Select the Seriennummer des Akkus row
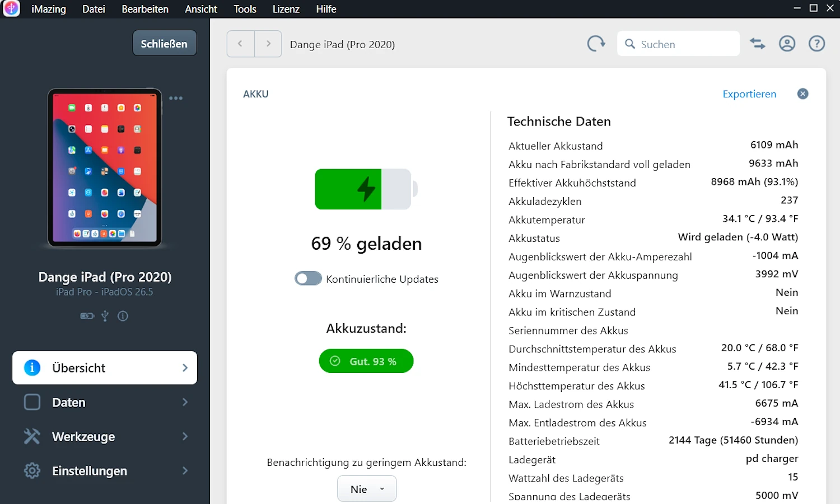Image resolution: width=840 pixels, height=504 pixels. [653, 330]
